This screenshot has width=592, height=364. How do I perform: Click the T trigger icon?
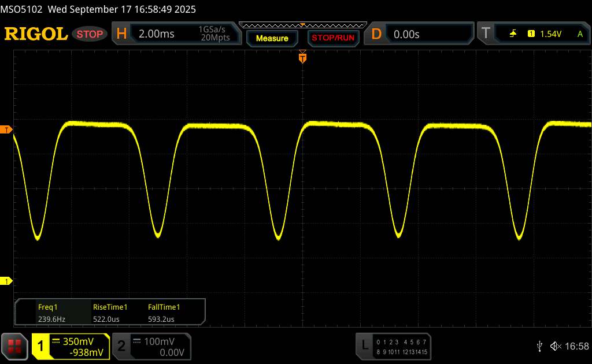click(x=485, y=34)
